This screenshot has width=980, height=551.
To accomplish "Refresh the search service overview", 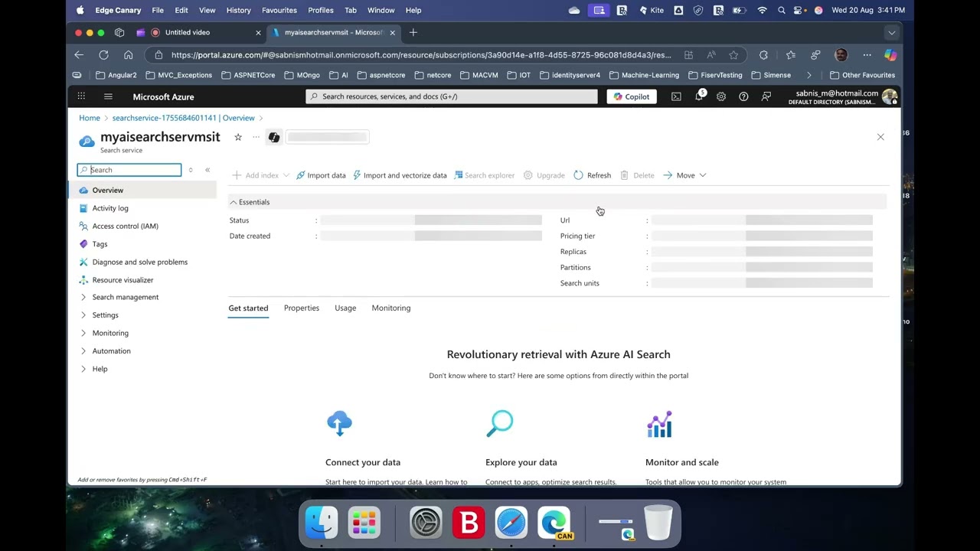I will (x=592, y=175).
